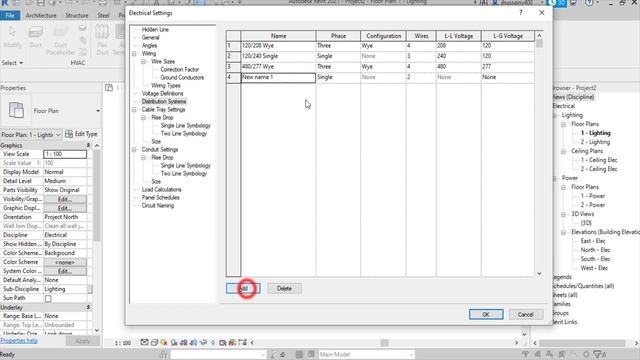The height and width of the screenshot is (360, 640).
Task: Collapse the Wire Sizes tree node
Action: (144, 62)
